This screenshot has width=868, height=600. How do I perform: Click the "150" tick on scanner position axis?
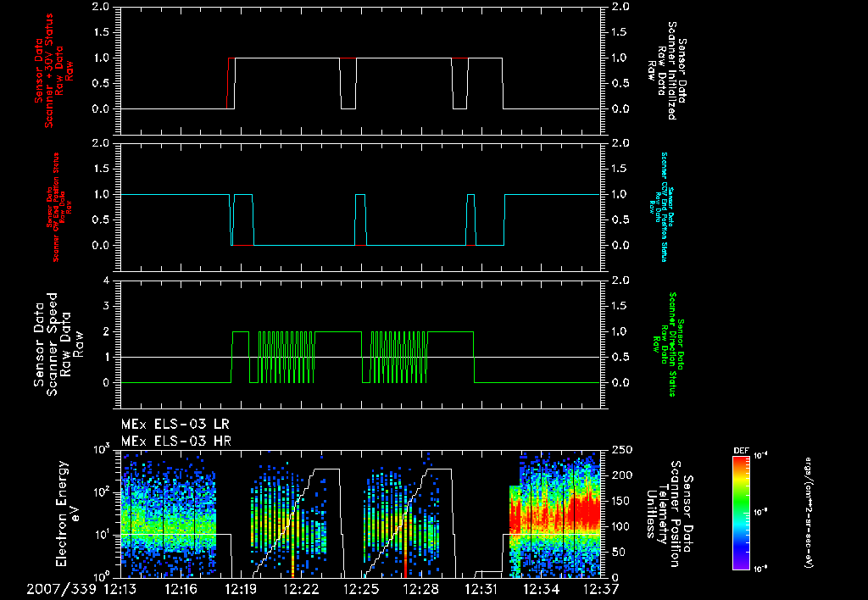[x=620, y=501]
